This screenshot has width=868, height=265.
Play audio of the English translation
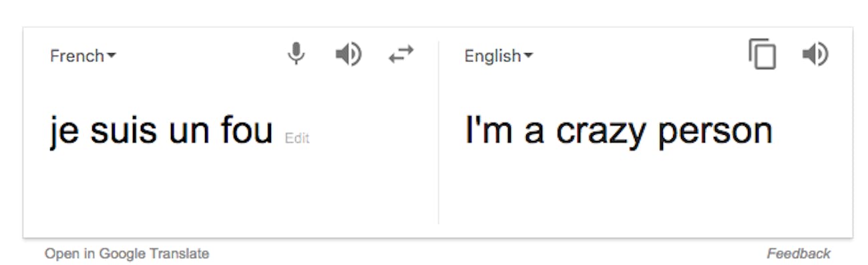(815, 54)
